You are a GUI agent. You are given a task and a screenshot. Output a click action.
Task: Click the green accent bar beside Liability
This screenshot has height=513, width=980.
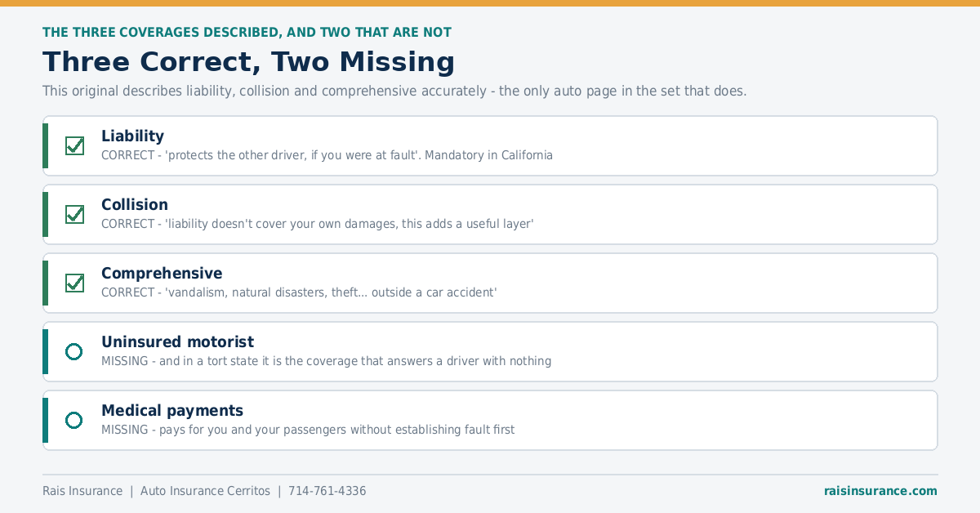[x=45, y=145]
